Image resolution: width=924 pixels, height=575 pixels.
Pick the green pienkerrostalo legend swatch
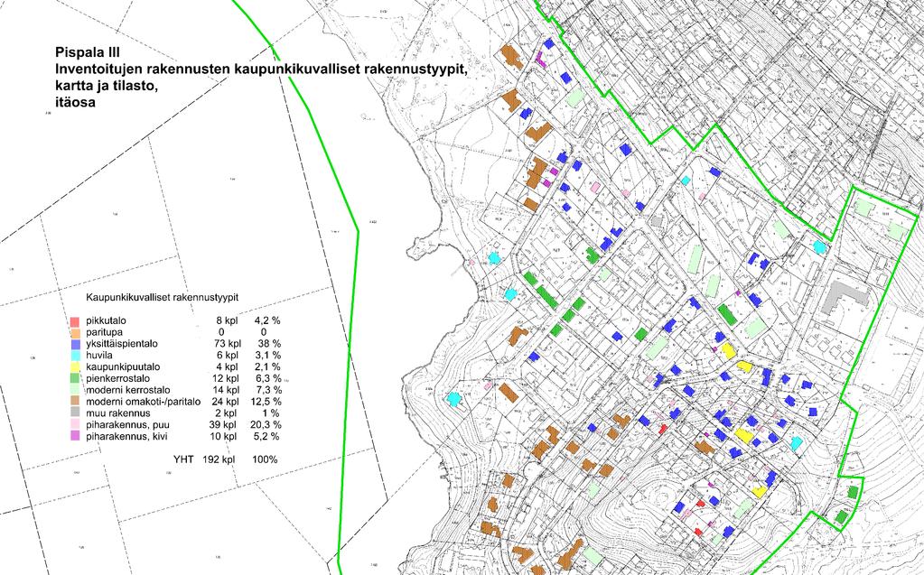[x=74, y=379]
